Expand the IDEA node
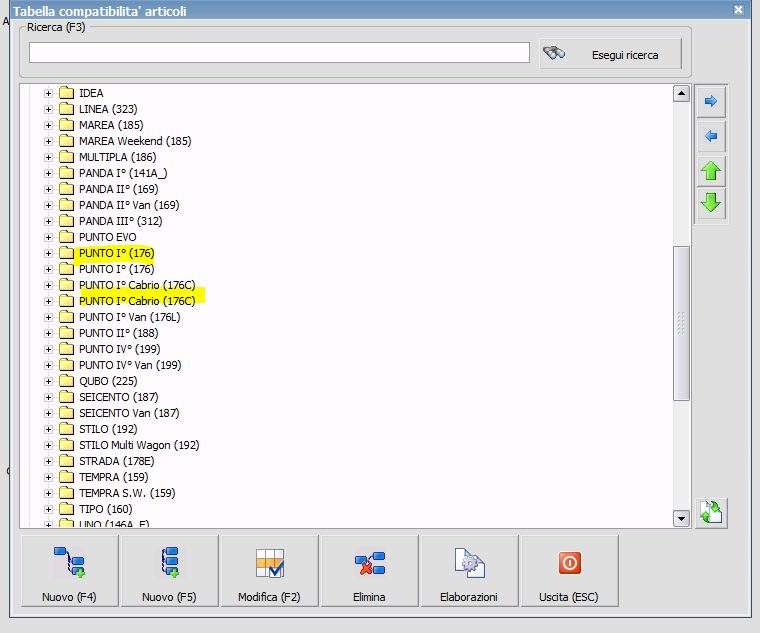 tap(48, 93)
